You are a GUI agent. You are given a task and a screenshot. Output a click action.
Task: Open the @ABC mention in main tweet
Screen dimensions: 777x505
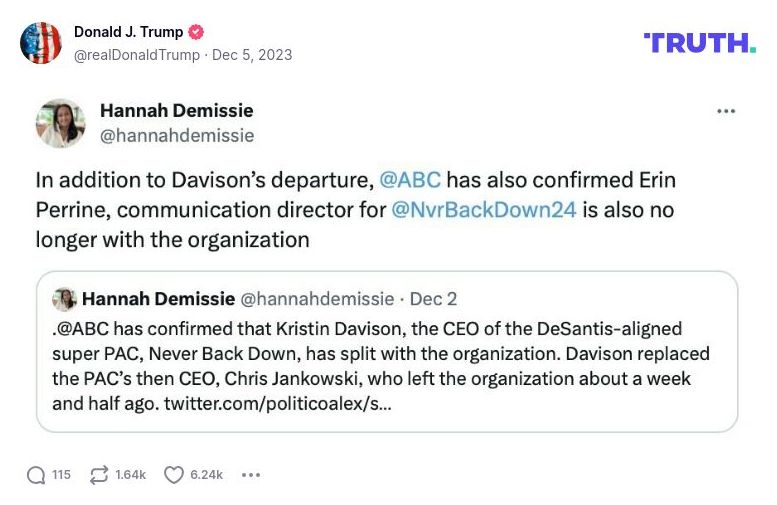click(x=410, y=181)
